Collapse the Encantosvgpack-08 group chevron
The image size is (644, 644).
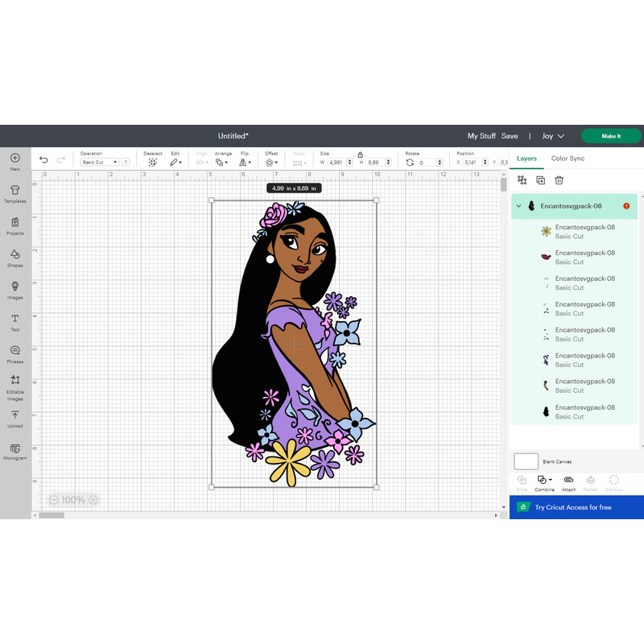(x=518, y=206)
